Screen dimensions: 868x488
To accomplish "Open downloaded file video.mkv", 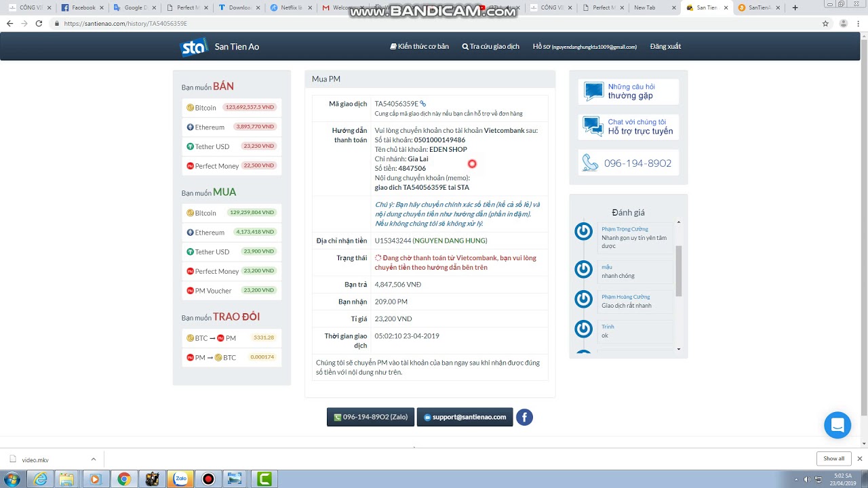I will [35, 460].
